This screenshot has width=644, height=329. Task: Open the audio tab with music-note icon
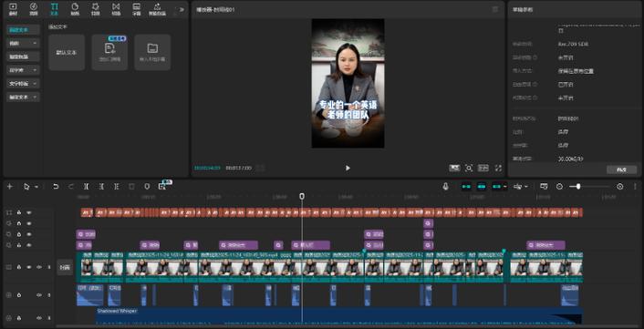click(x=34, y=9)
